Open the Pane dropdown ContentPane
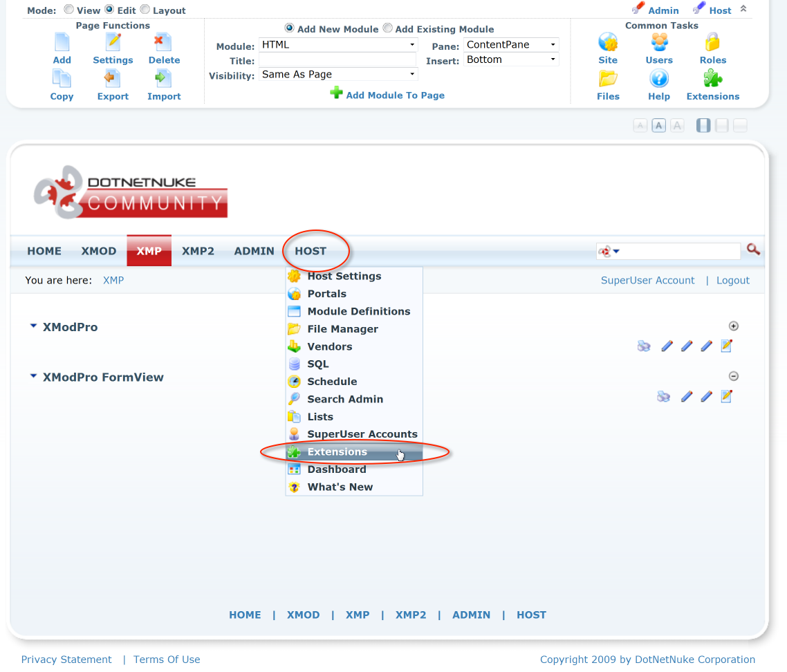Viewport: 787px width, 672px height. coord(511,45)
